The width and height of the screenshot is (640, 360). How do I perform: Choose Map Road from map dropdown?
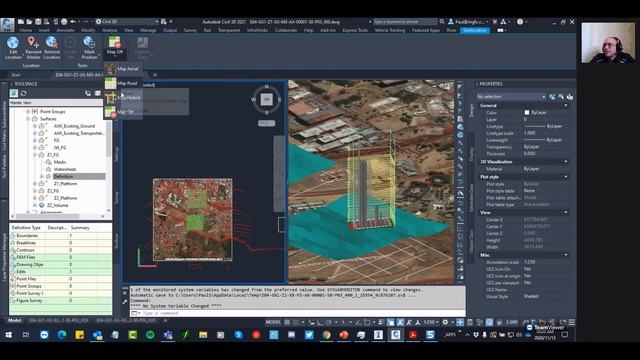[123, 83]
